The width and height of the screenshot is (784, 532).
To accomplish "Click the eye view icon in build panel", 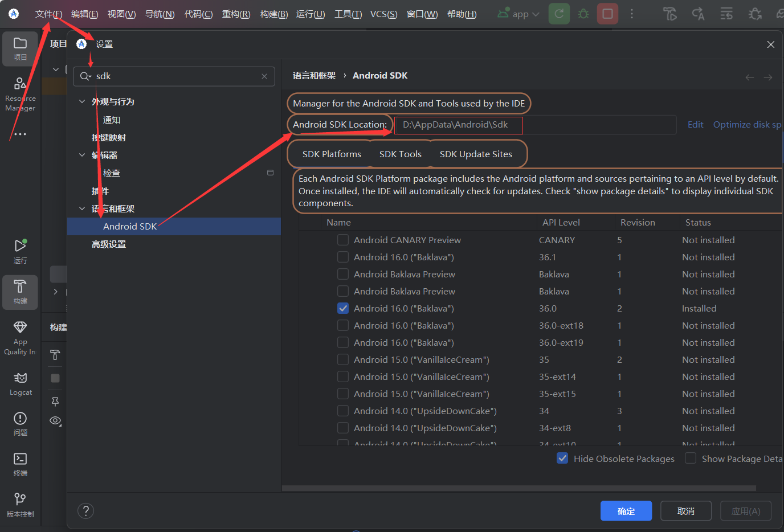I will 55,421.
